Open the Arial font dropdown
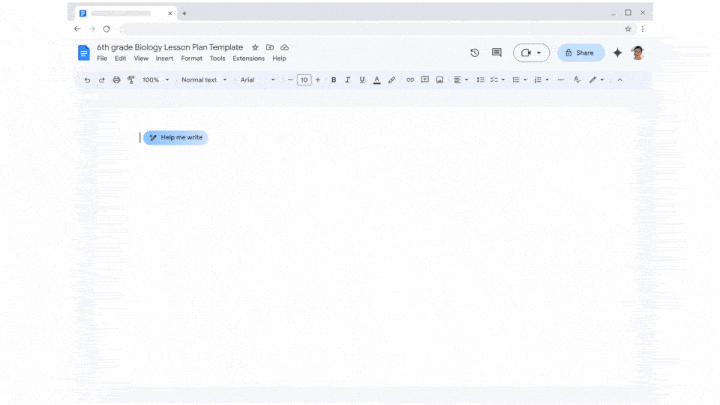This screenshot has height=405, width=720. tap(257, 80)
